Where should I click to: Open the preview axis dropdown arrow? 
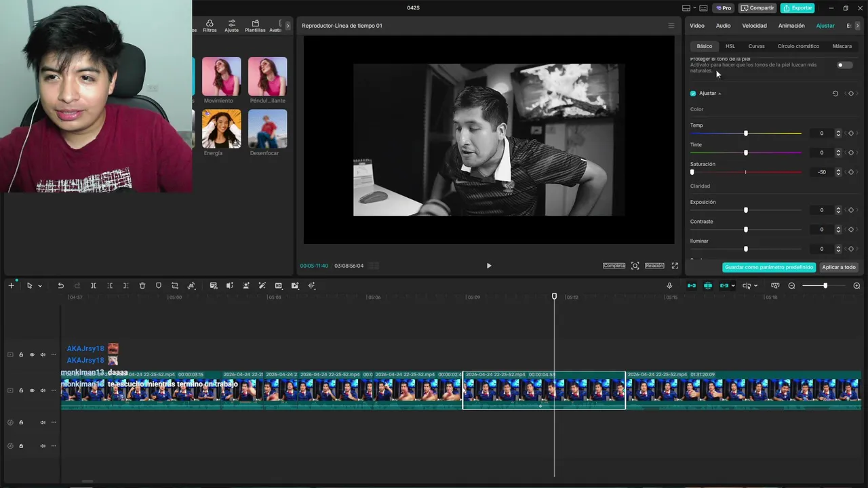click(x=755, y=286)
